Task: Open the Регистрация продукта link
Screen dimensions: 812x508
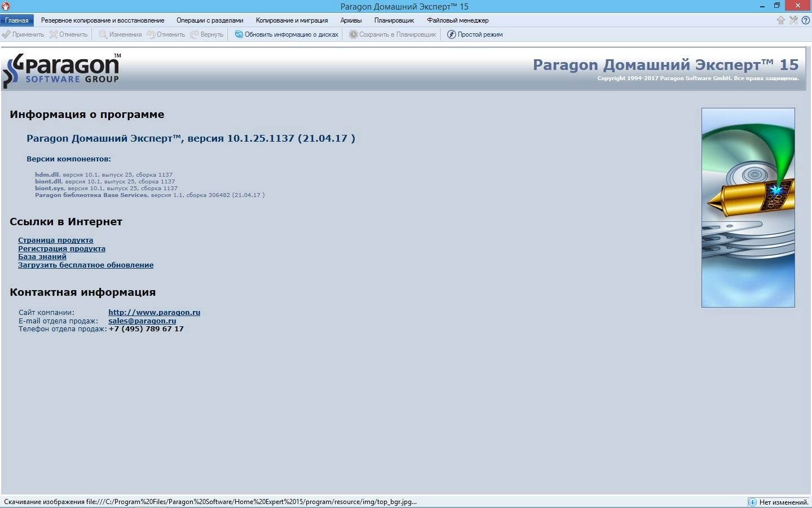Action: coord(61,248)
